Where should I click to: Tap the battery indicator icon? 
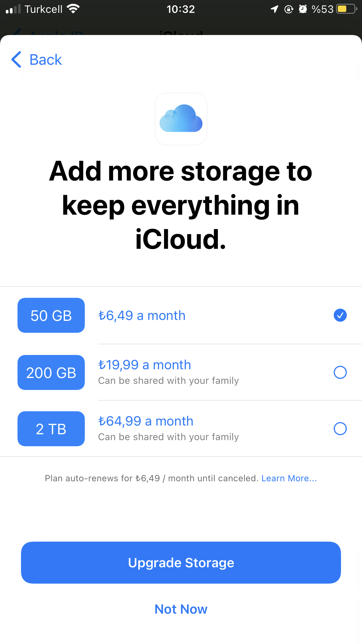(347, 9)
